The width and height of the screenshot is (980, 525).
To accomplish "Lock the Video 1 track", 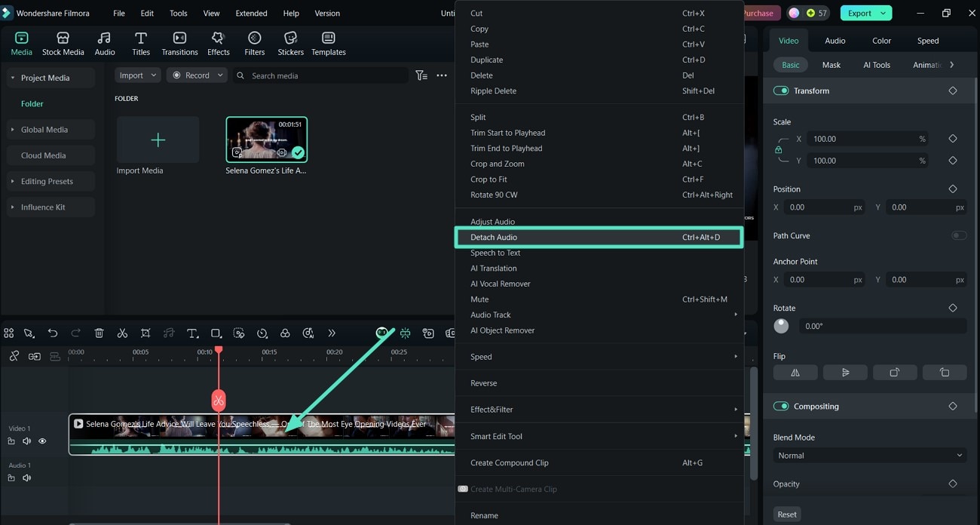I will pyautogui.click(x=11, y=441).
